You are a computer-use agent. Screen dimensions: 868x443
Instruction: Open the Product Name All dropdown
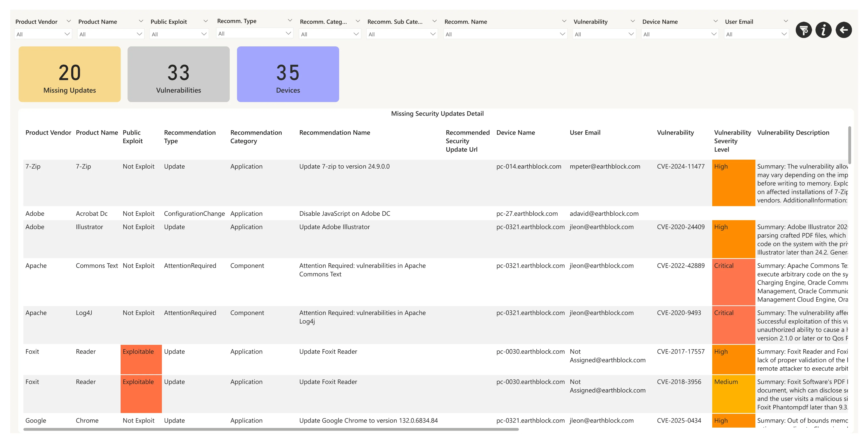click(111, 34)
